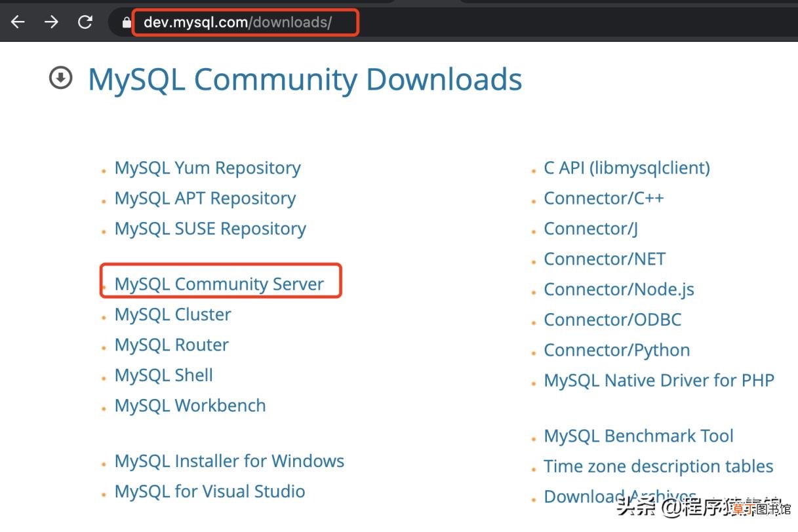Open MySQL Native Driver for PHP
The image size is (798, 532).
tap(659, 380)
